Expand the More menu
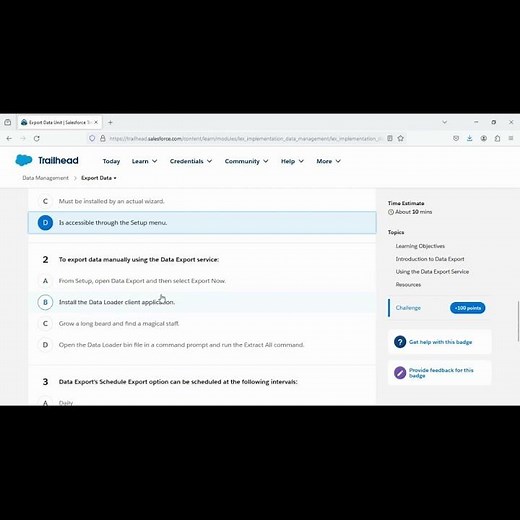This screenshot has height=520, width=520. pos(328,161)
